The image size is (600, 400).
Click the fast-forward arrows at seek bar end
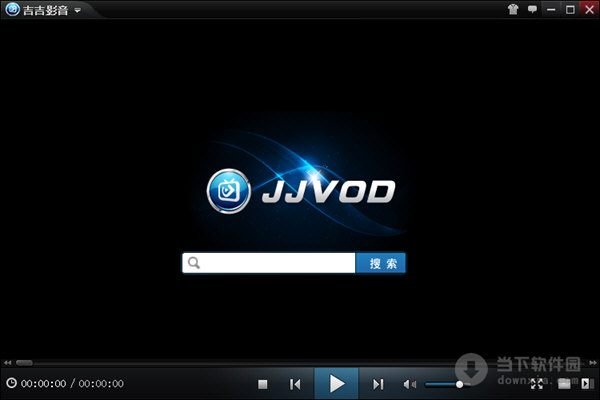(x=593, y=362)
